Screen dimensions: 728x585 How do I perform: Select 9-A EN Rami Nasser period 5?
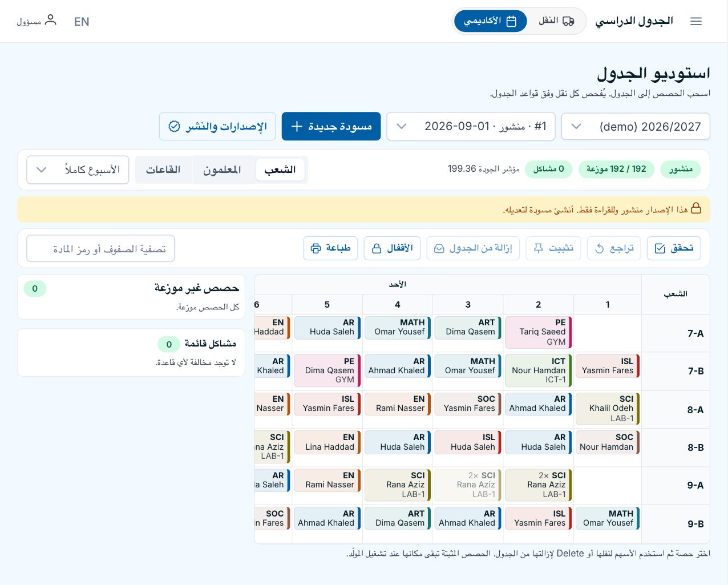[327, 480]
